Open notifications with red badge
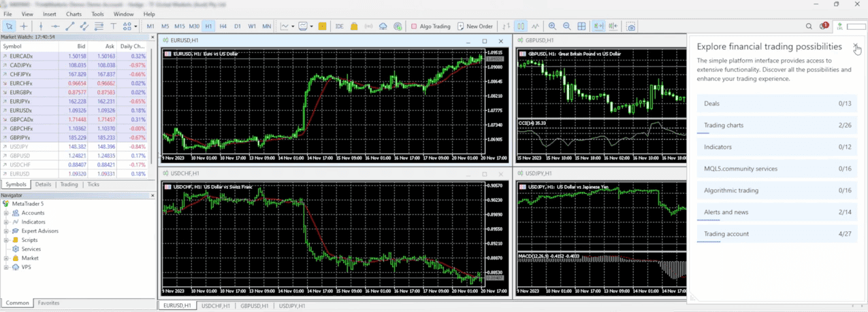This screenshot has width=868, height=312. pos(823,27)
